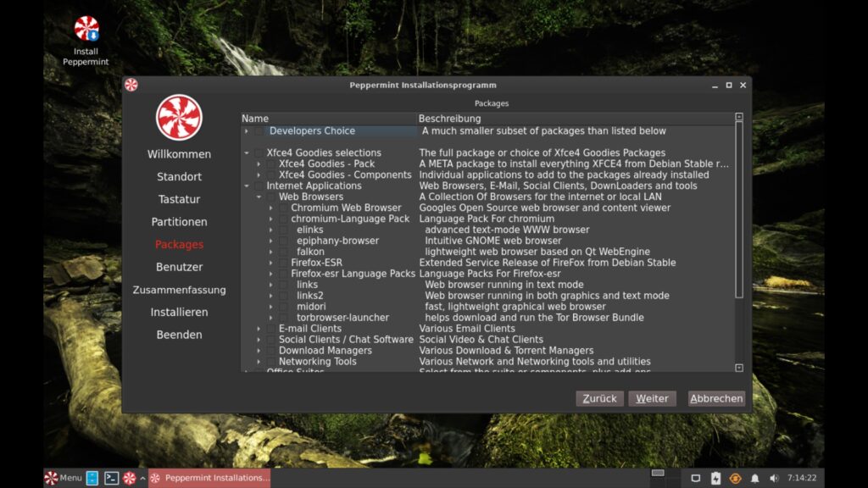
Task: Select the chromium-Language Pack row name
Action: pyautogui.click(x=350, y=219)
